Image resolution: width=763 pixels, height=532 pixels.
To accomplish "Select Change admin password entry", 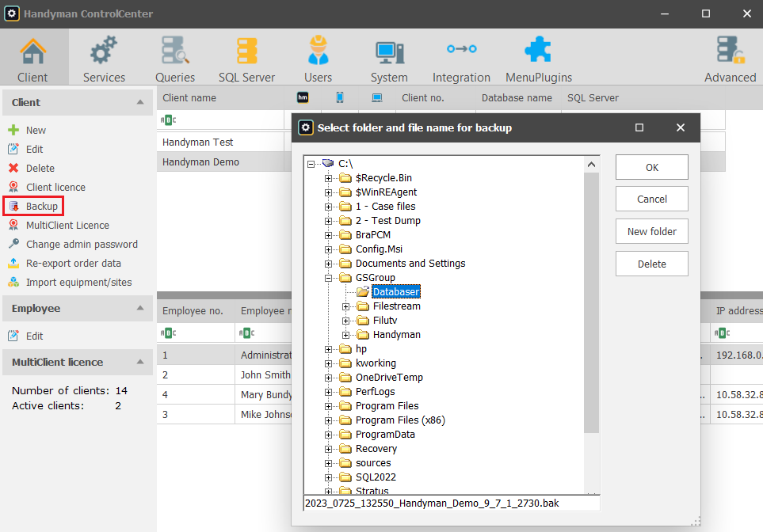I will [x=82, y=244].
